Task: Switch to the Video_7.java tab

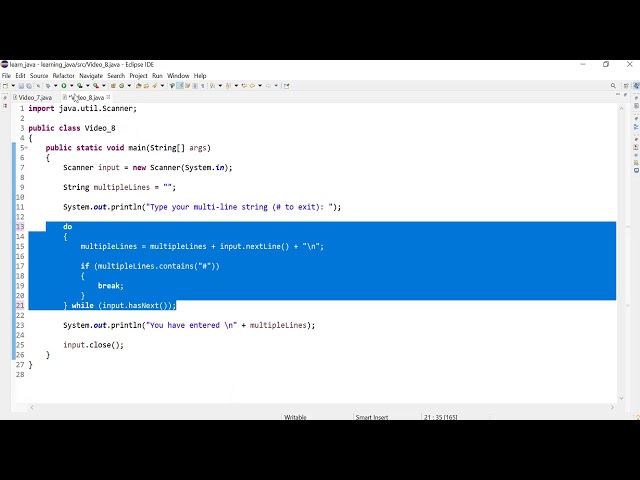Action: (x=32, y=98)
